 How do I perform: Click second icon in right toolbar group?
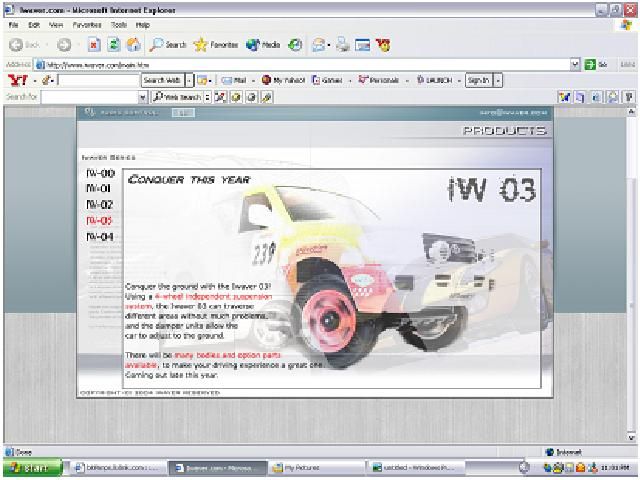coord(580,97)
